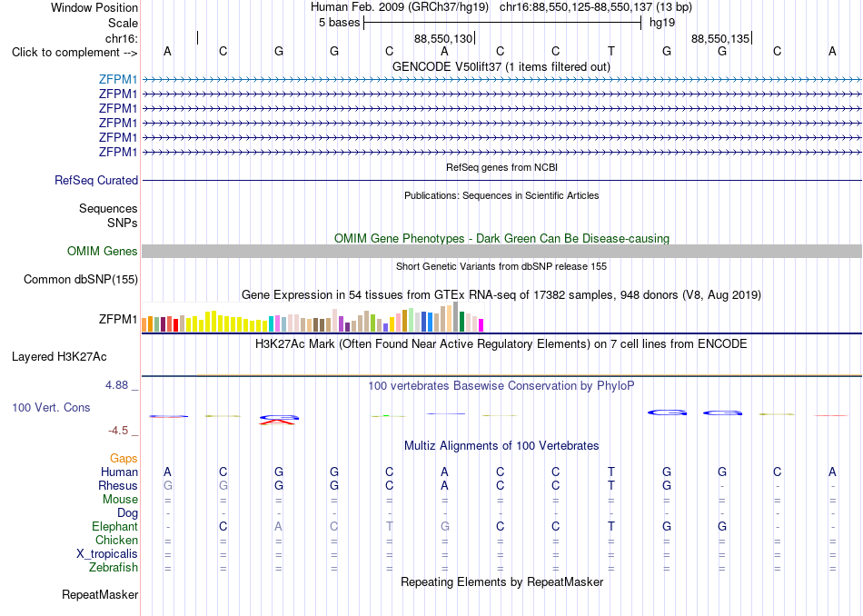863x616 pixels.
Task: Click the 88,550,135 position marker
Action: (x=721, y=39)
